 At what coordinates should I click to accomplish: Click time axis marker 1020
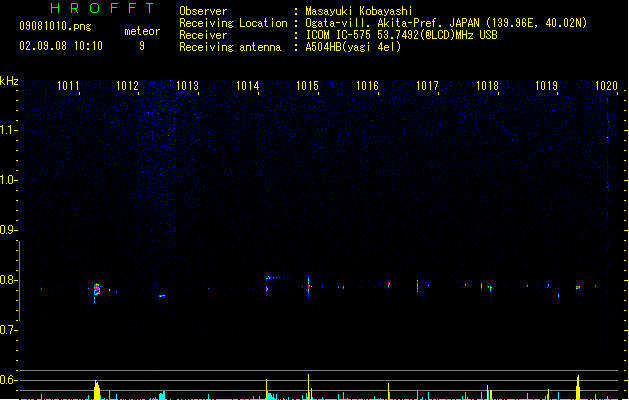[606, 85]
